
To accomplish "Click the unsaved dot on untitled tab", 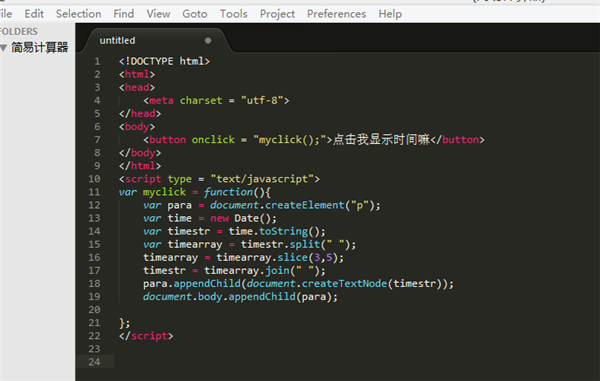I will [208, 41].
